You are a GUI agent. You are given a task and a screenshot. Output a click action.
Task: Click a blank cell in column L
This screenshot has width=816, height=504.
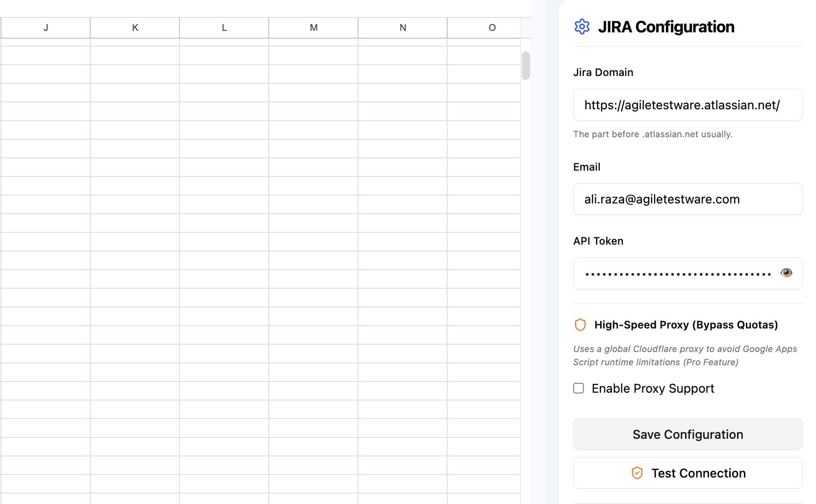click(224, 196)
